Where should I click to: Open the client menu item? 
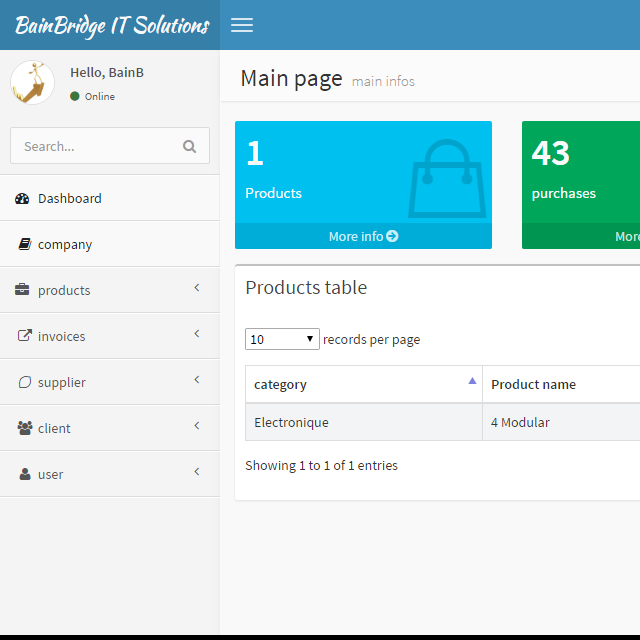[x=110, y=428]
